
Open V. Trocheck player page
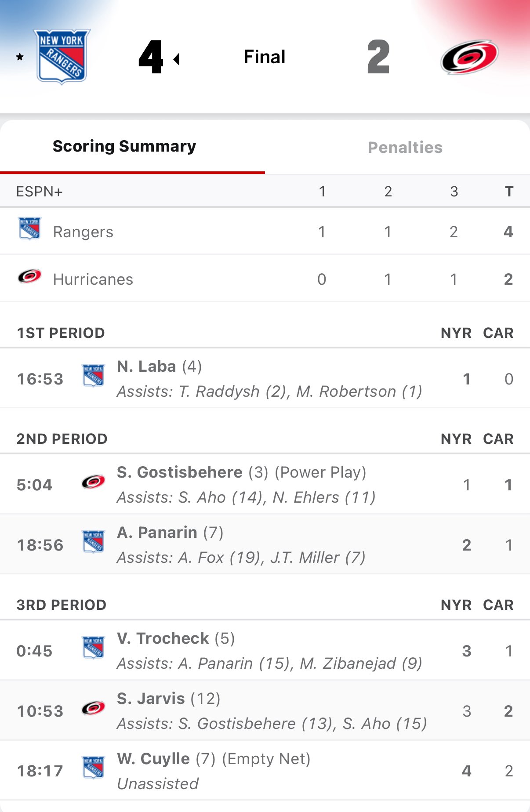coord(163,638)
